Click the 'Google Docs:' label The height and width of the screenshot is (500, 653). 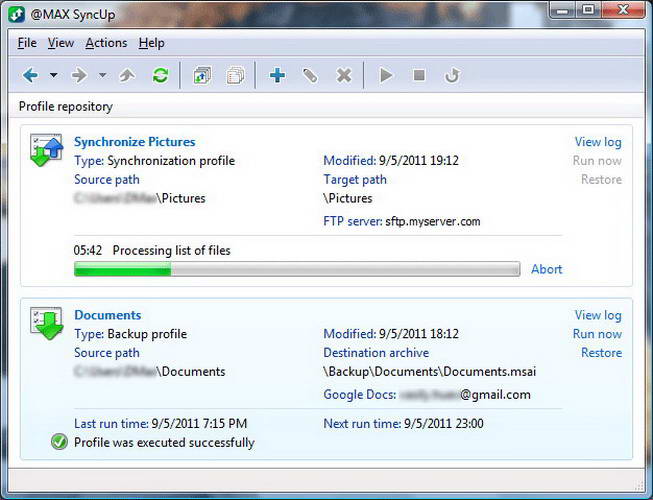click(x=360, y=394)
